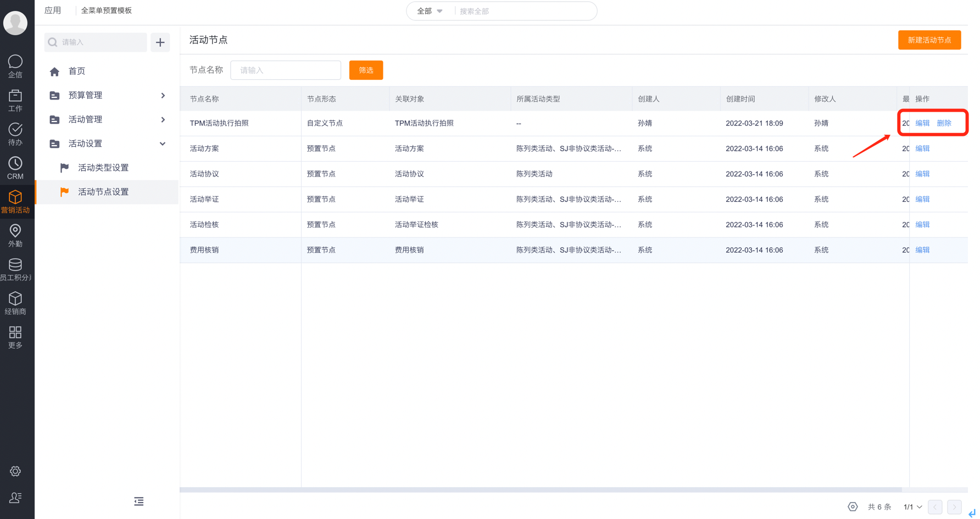Edit the 活动方案 row

(x=922, y=148)
